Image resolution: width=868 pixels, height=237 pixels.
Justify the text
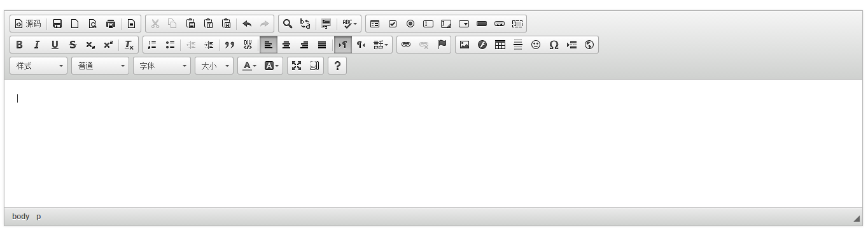point(322,45)
